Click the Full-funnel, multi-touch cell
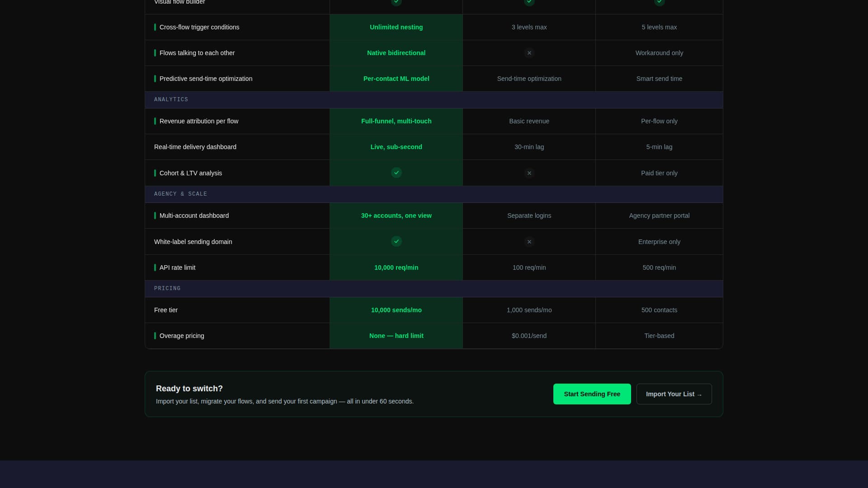The height and width of the screenshot is (488, 868). [396, 121]
